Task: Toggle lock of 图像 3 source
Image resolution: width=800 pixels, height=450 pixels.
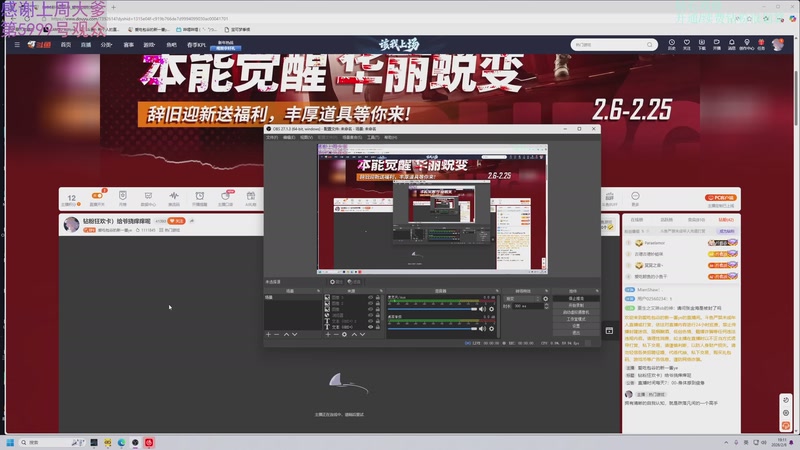Action: (x=378, y=297)
